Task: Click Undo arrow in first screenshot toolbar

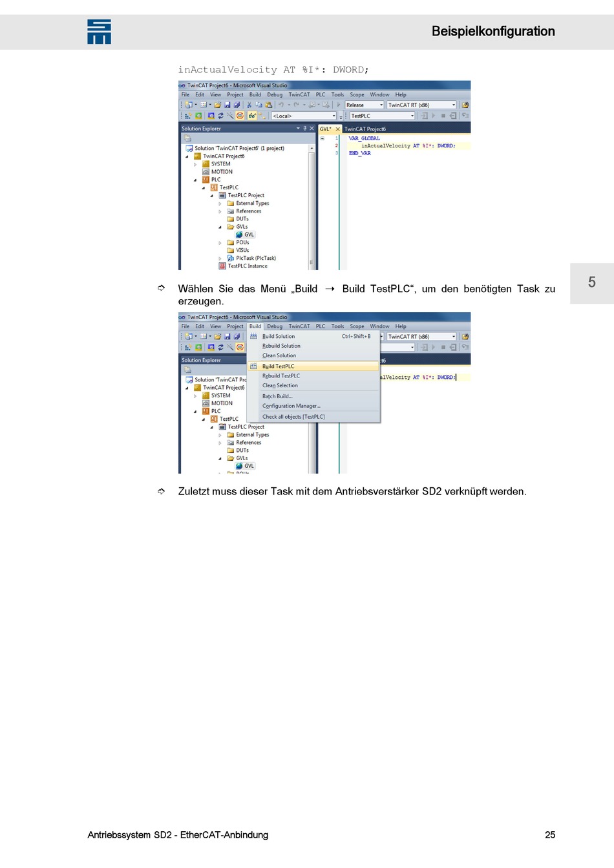Action: (281, 105)
